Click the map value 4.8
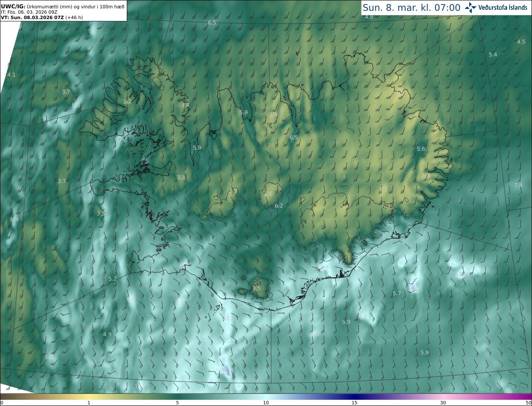This screenshot has width=532, height=406. [369, 17]
